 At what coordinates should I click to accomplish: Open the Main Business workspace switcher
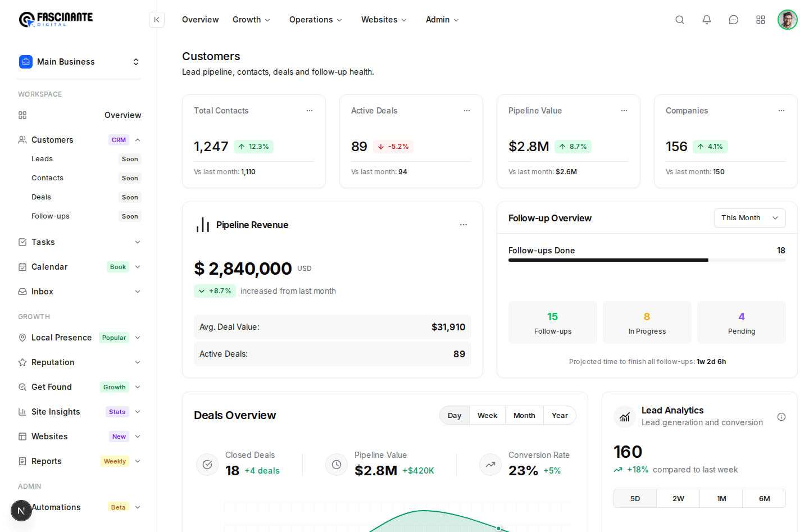[x=79, y=62]
